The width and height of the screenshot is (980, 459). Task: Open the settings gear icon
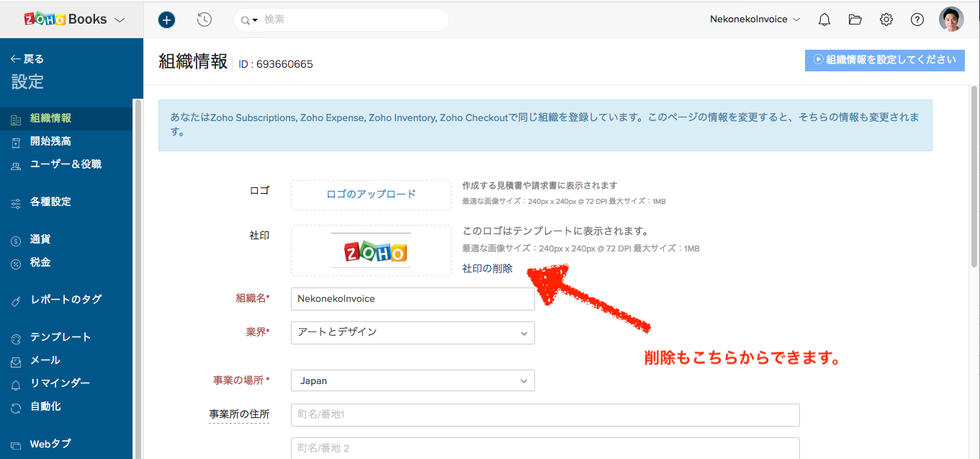[x=886, y=20]
